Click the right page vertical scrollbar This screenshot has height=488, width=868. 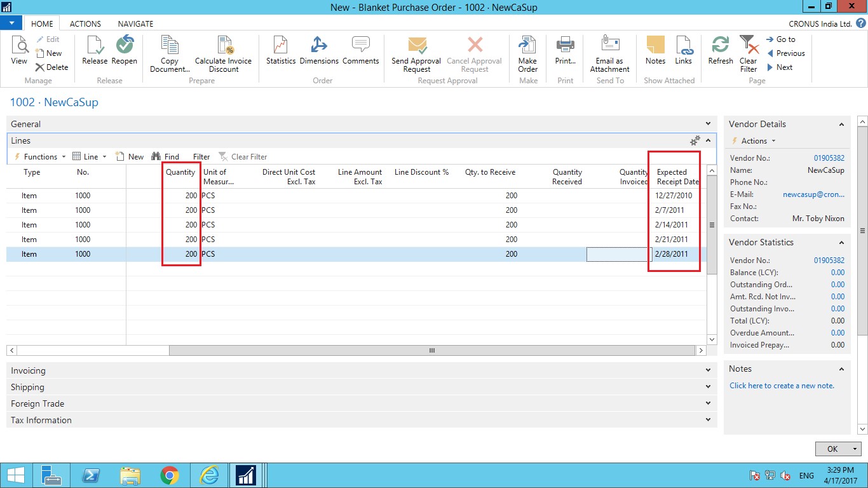(x=862, y=231)
